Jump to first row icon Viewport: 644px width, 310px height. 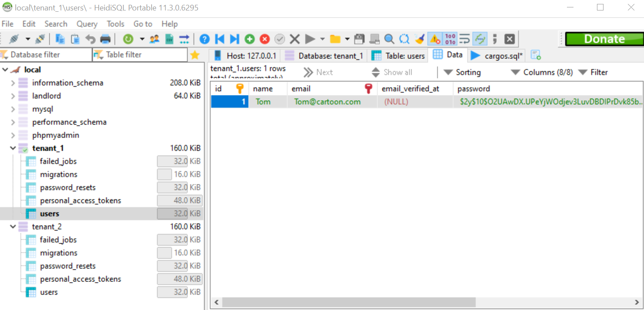[219, 39]
